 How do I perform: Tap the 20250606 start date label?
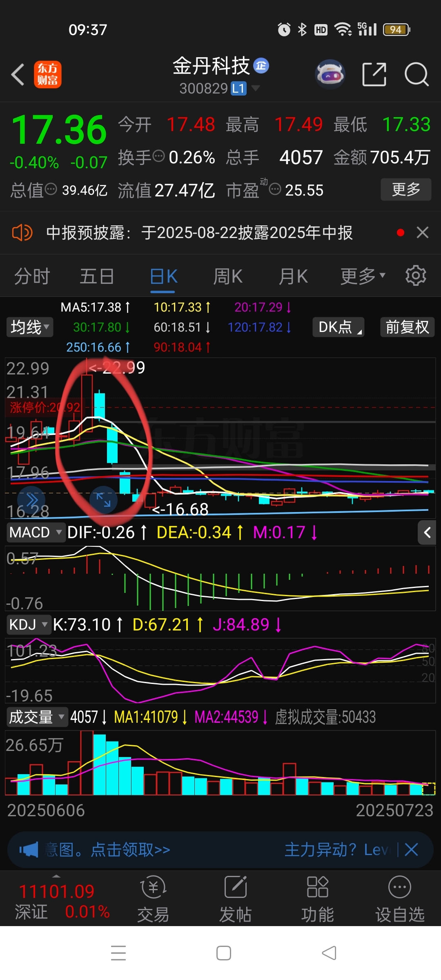[46, 811]
